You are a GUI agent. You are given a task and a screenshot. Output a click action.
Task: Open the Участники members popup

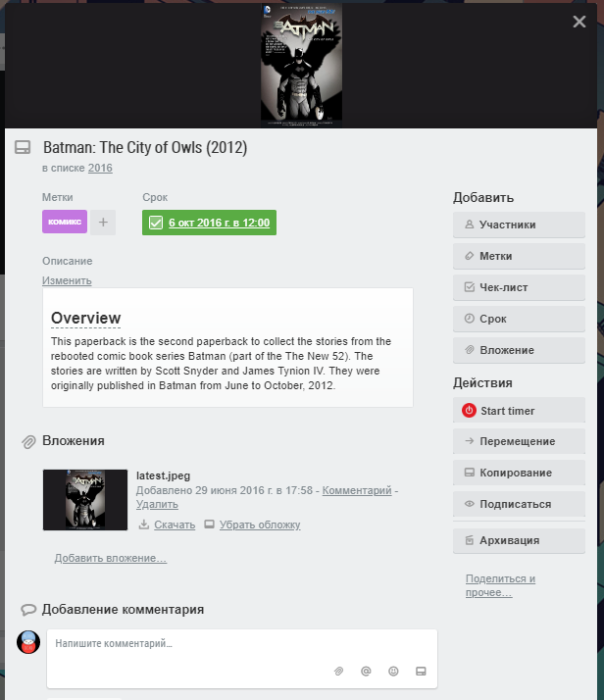(x=519, y=225)
